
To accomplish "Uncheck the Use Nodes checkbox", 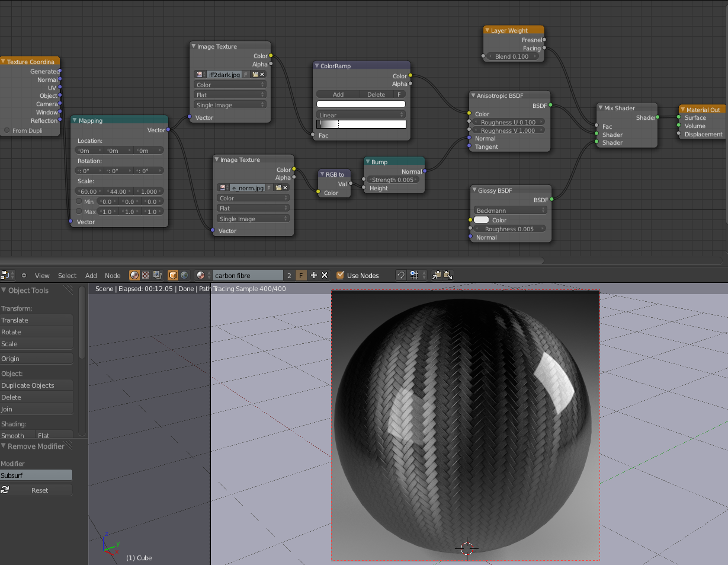I will pyautogui.click(x=340, y=275).
